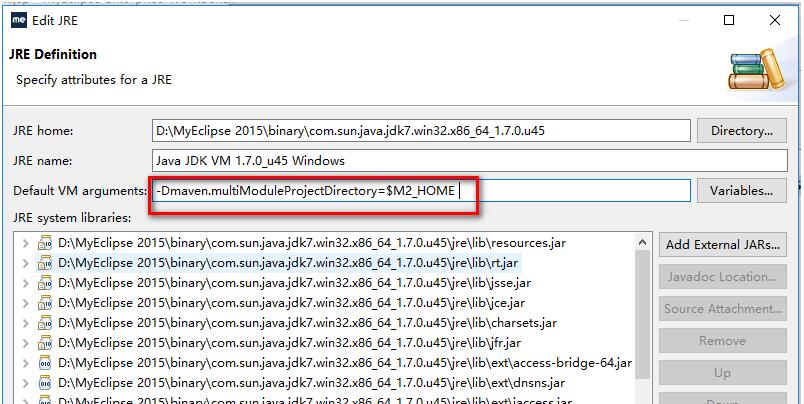Focus the Default VM arguments field
Screen dimensions: 804x404
(421, 191)
